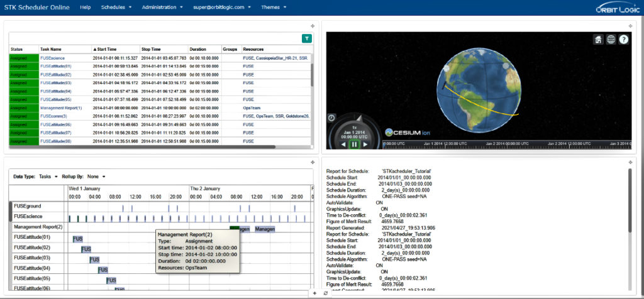Expand the Administration menu
Image resolution: width=644 pixels, height=299 pixels.
162,8
